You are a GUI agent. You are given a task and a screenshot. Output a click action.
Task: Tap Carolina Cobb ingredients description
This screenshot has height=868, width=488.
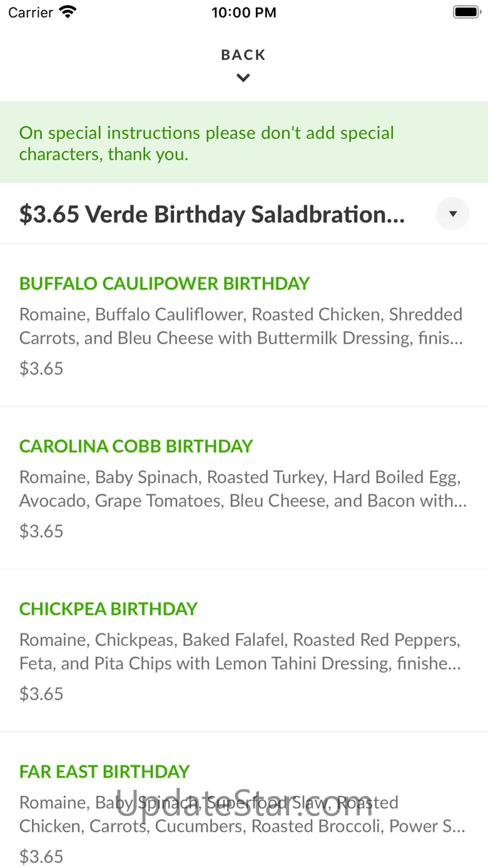click(243, 489)
